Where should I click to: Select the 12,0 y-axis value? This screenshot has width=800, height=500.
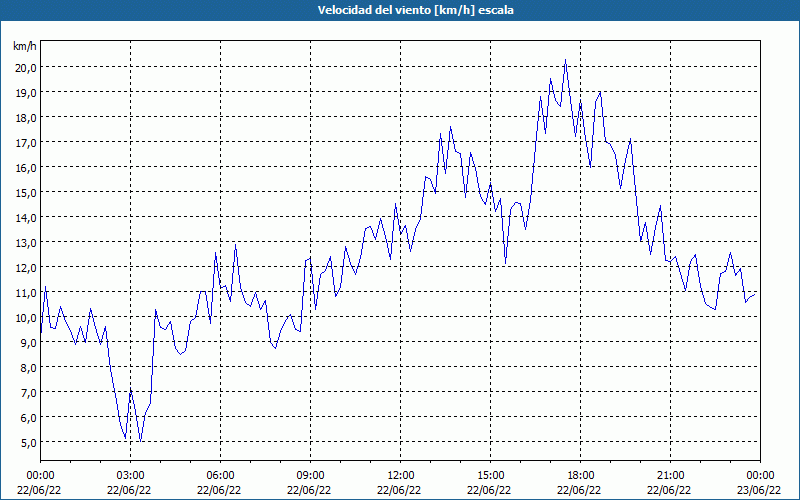(26, 268)
